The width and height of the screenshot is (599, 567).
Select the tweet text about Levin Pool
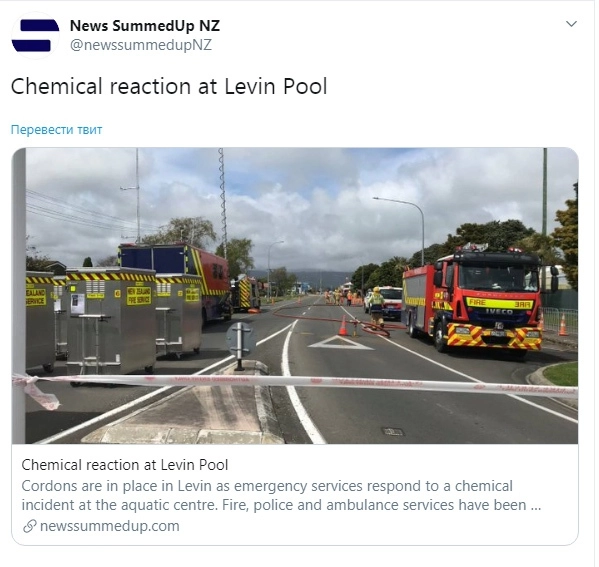[x=170, y=87]
